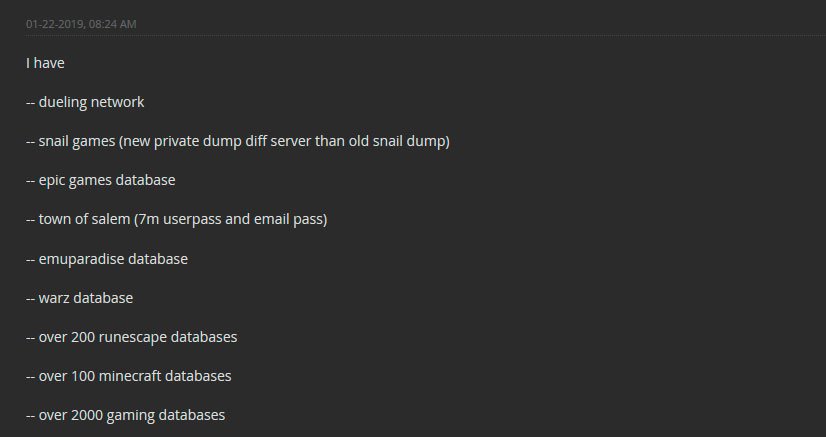Screen dimensions: 826x437
Task: Click the number 2000 in the last line
Action: pos(87,415)
